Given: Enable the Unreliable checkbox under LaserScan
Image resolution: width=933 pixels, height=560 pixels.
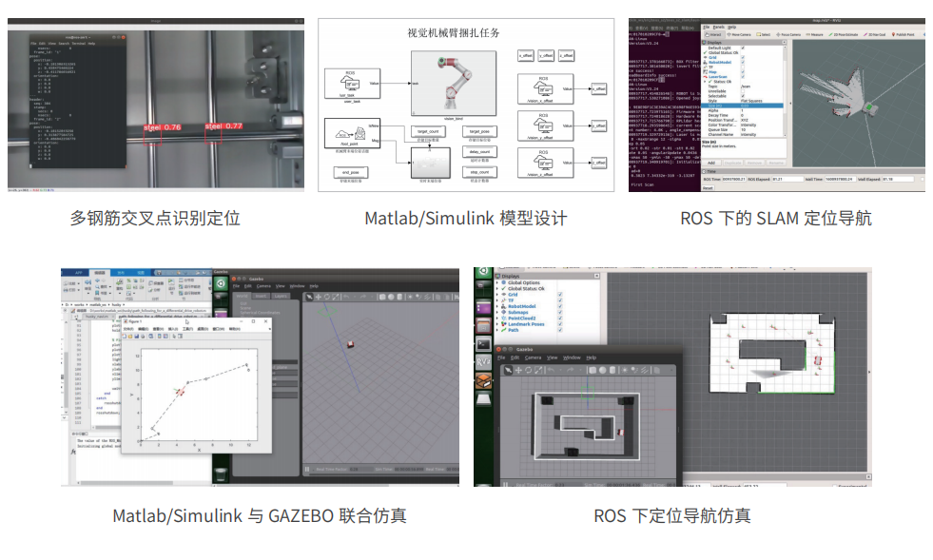Looking at the screenshot, I should pyautogui.click(x=743, y=91).
